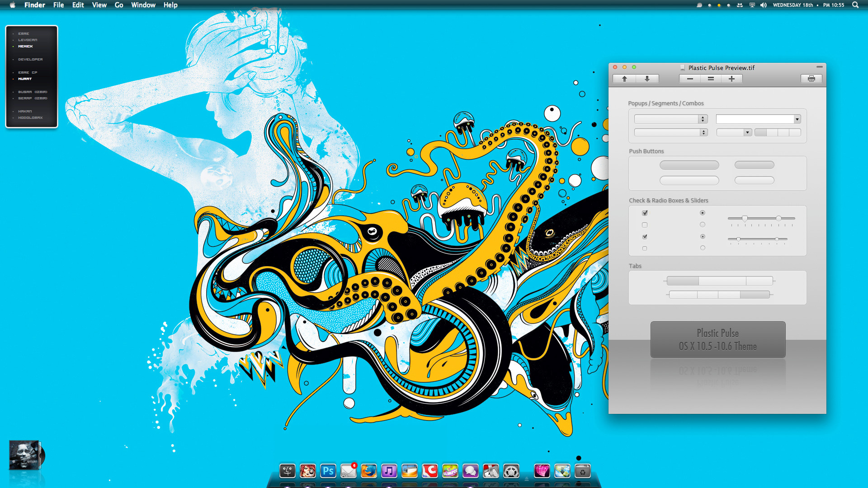Click the printer icon in the toolbar
Image resolution: width=868 pixels, height=488 pixels.
tap(811, 79)
